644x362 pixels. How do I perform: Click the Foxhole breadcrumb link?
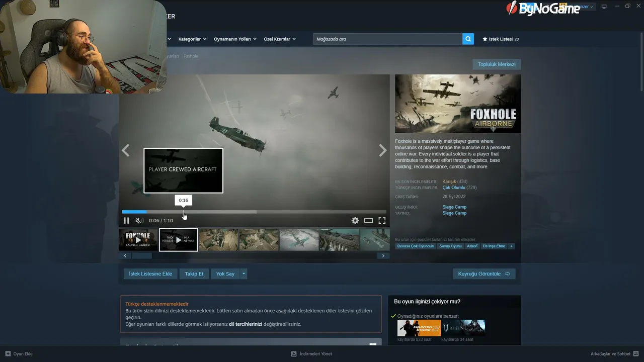[x=191, y=56]
